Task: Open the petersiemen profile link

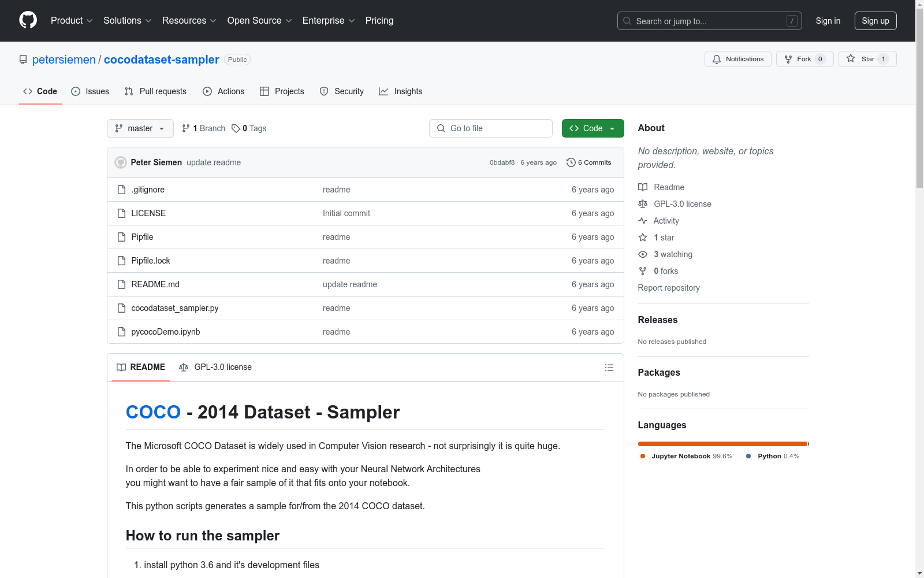Action: tap(64, 60)
